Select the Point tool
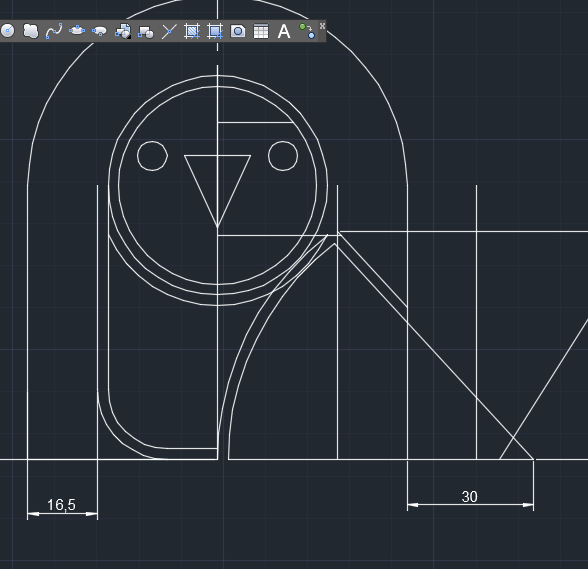Image resolution: width=588 pixels, height=569 pixels. pyautogui.click(x=169, y=31)
